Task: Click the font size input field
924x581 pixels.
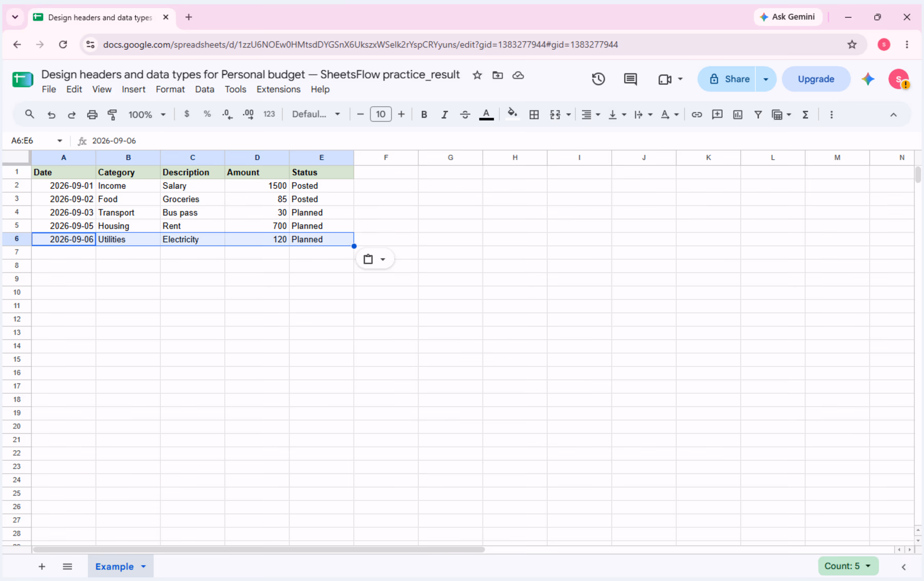Action: 380,114
